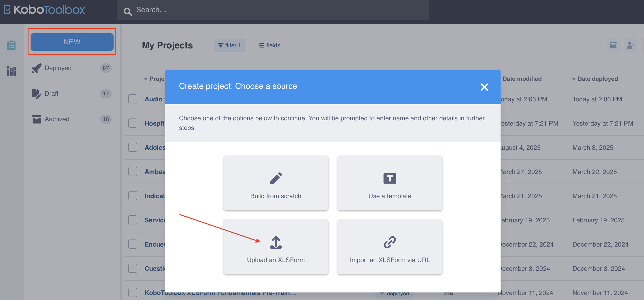This screenshot has width=644, height=300.
Task: Click the archive box icon near top right
Action: pos(613,45)
